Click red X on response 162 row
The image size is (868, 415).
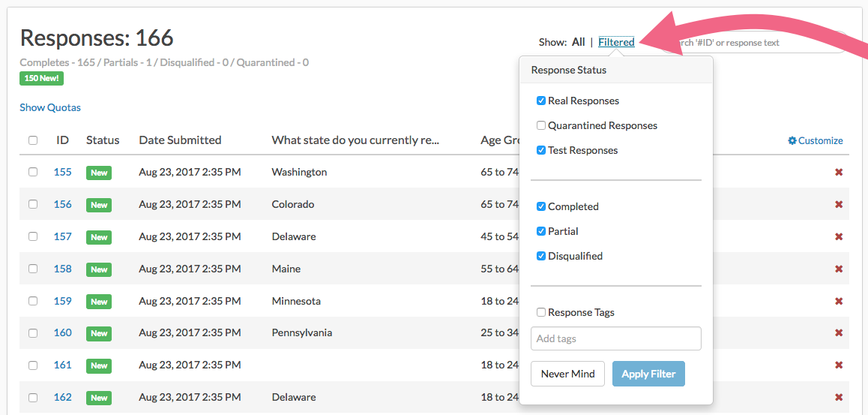coord(839,398)
